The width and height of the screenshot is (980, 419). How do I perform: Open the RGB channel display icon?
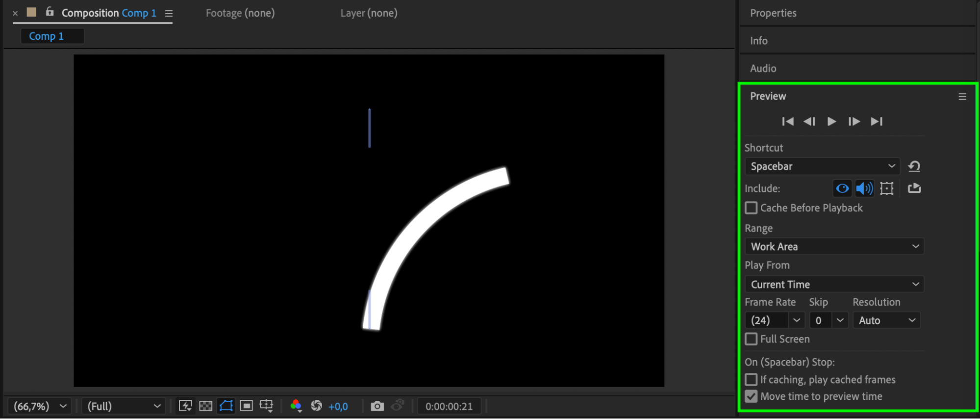point(296,406)
